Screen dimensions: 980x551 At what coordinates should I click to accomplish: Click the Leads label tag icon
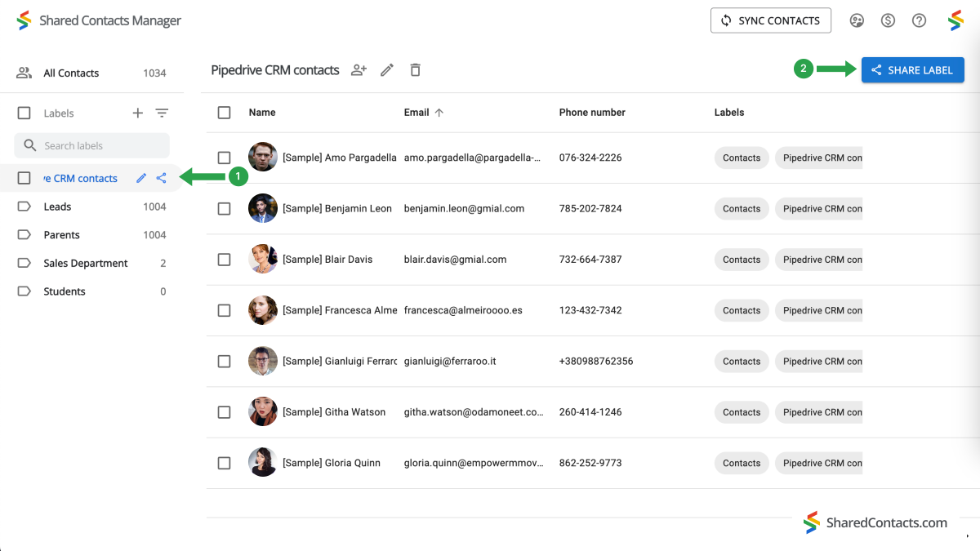(24, 207)
